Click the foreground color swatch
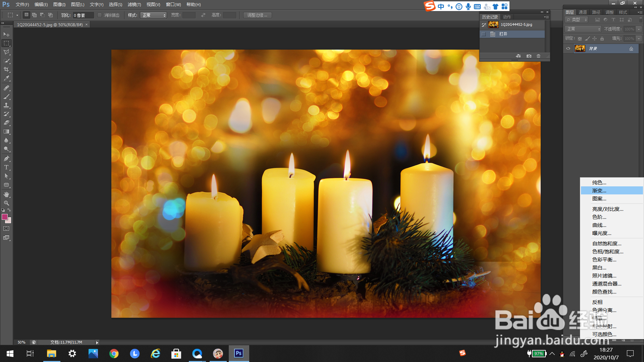644x362 pixels. (x=5, y=217)
